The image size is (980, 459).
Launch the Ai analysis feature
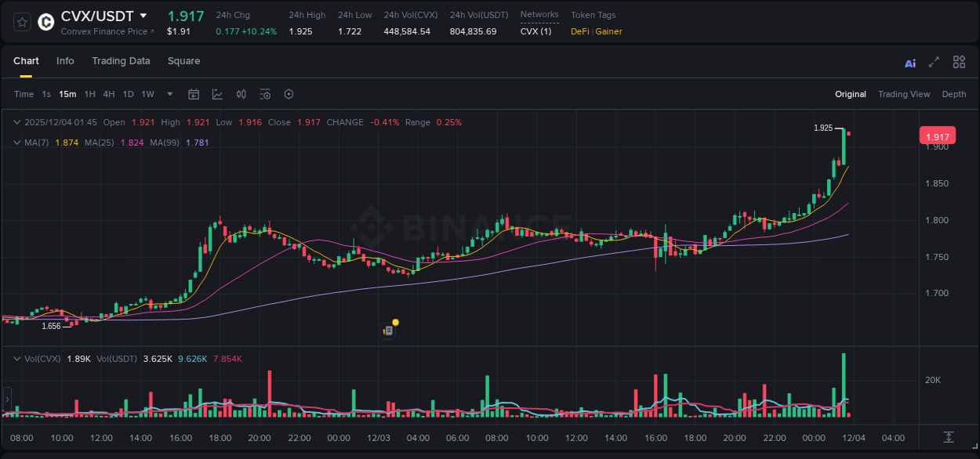coord(910,62)
